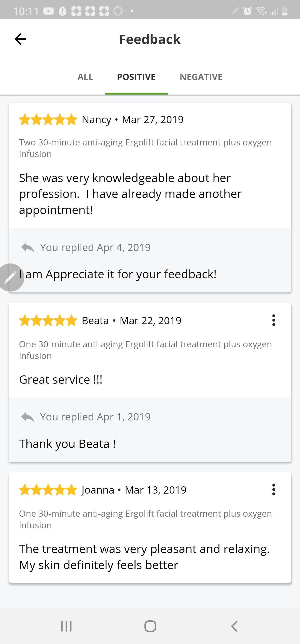The image size is (300, 644).
Task: Tap the 'I am Appreciate it' reply text
Action: tap(118, 274)
